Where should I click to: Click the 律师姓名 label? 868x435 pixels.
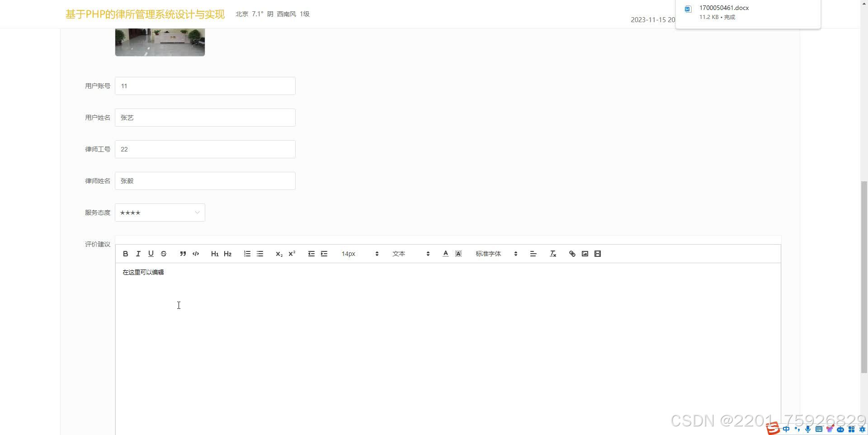[98, 181]
